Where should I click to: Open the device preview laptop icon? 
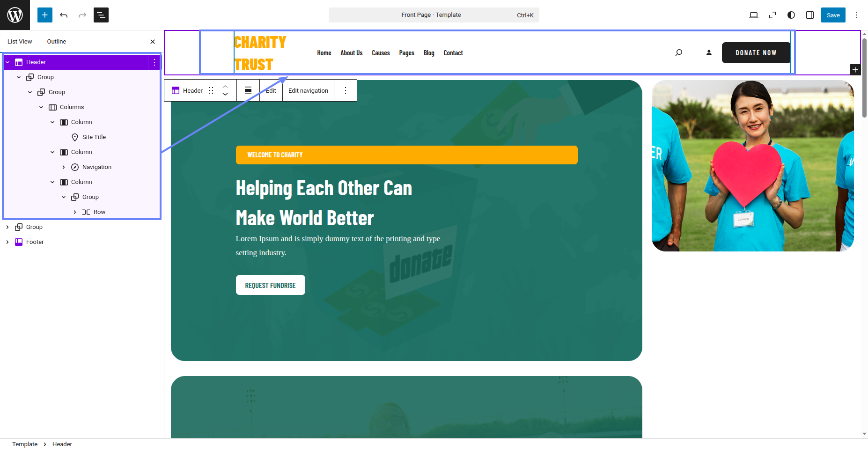click(754, 15)
